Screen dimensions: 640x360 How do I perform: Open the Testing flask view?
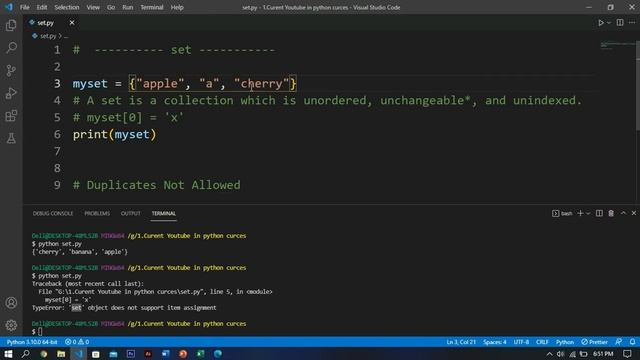point(11,138)
